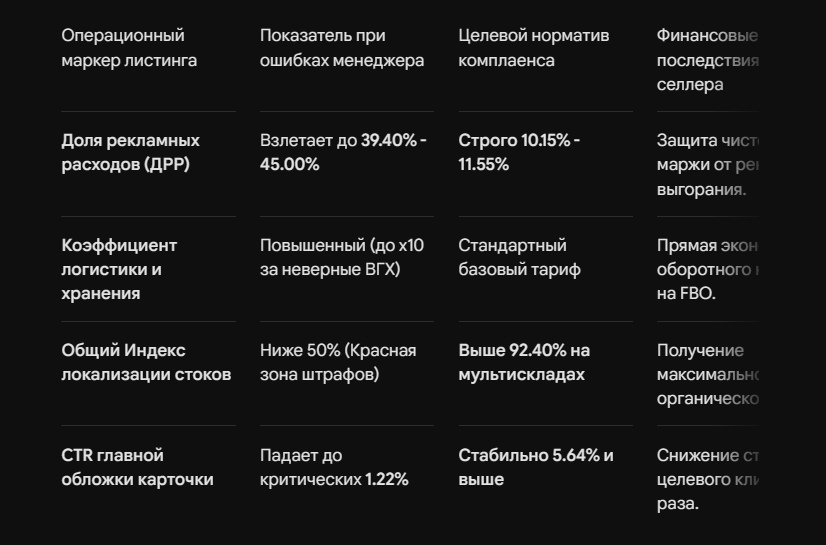Click the 'Целевой норматив комплаенса' header
This screenshot has width=826, height=545.
click(x=534, y=48)
